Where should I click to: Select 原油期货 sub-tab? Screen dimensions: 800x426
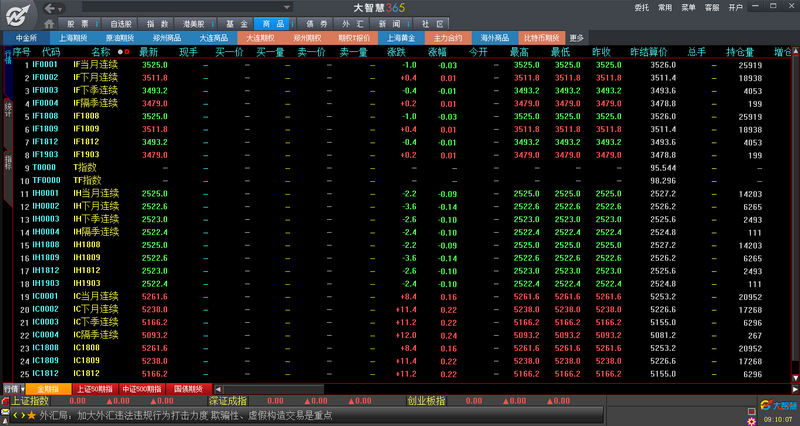[x=120, y=38]
